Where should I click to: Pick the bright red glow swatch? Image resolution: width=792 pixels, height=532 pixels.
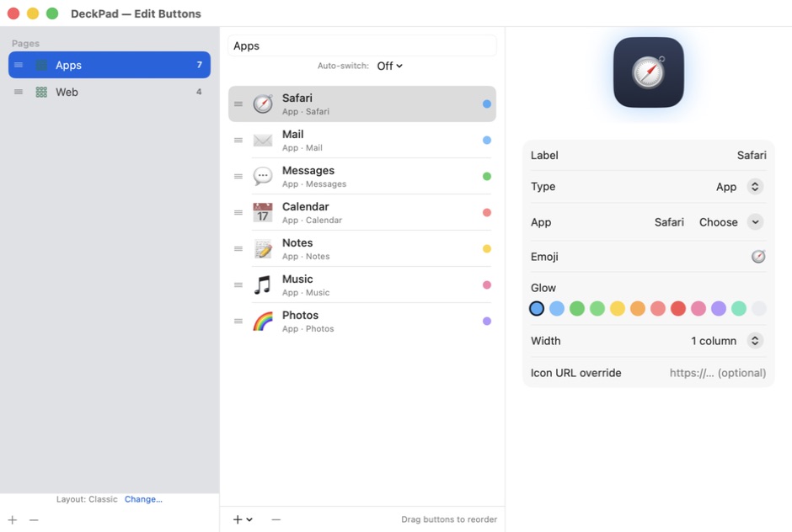click(x=678, y=308)
